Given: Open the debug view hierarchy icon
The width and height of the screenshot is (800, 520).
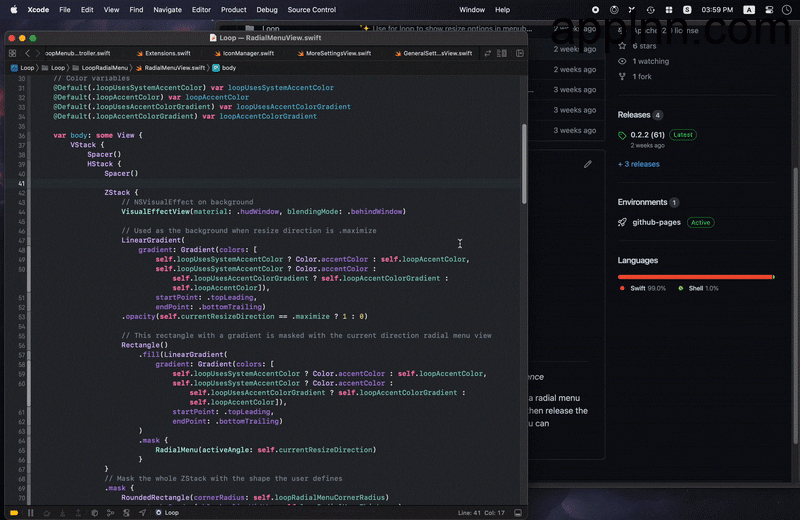Looking at the screenshot, I should (x=94, y=512).
